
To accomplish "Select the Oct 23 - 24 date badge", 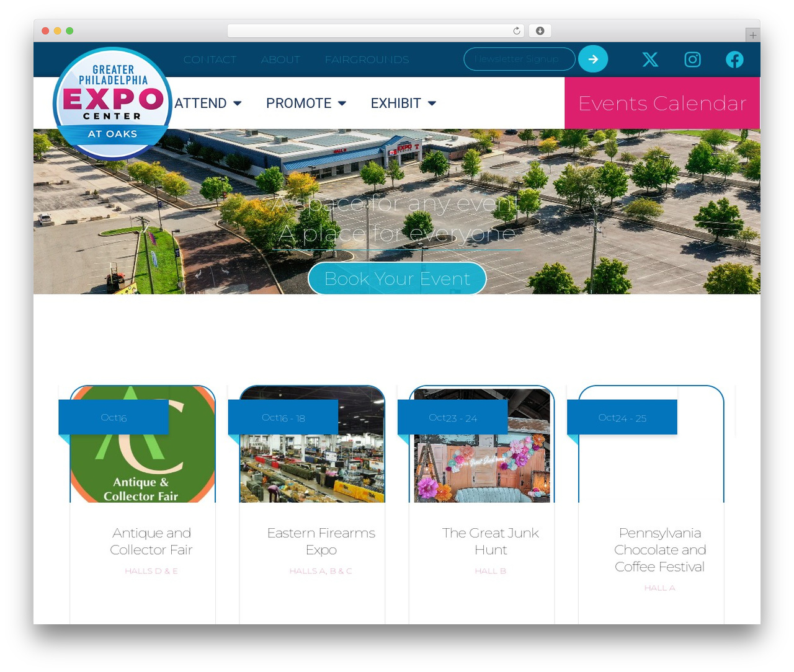I will [x=453, y=417].
